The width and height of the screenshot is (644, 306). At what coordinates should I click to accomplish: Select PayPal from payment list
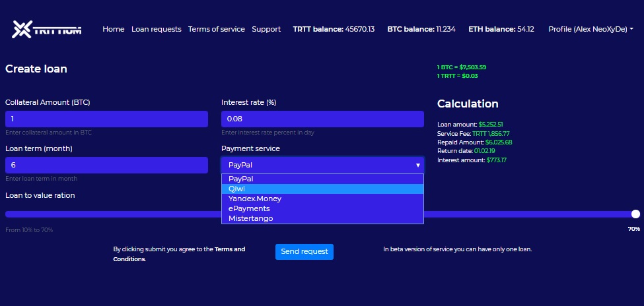(x=322, y=179)
